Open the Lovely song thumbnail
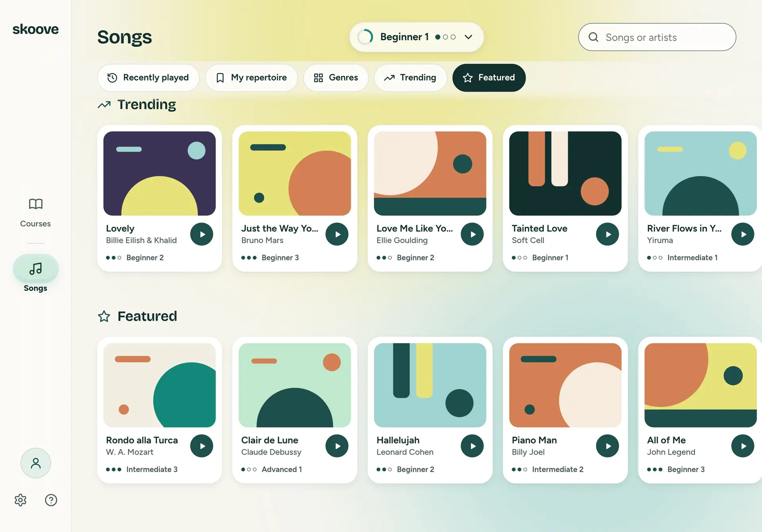 coord(160,173)
